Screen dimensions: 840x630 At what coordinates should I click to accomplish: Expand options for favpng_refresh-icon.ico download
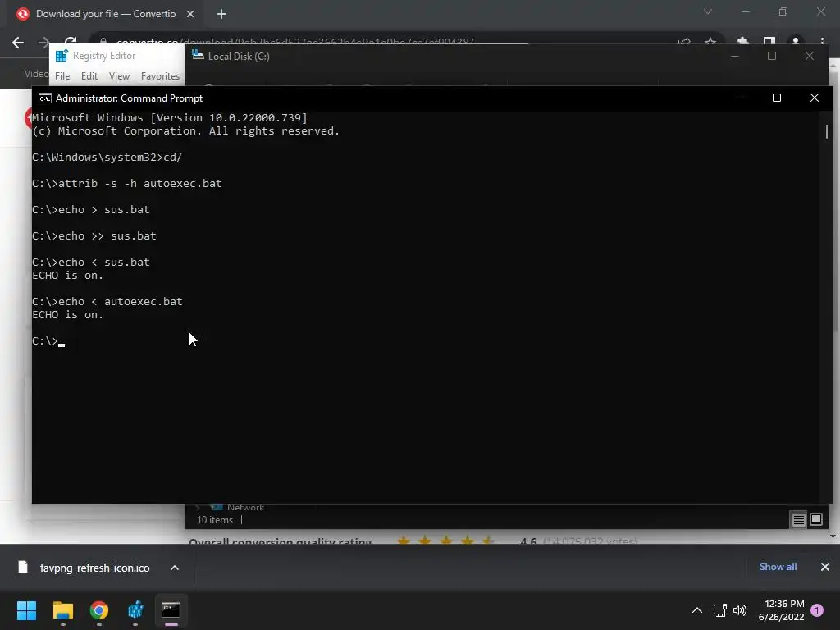(175, 568)
